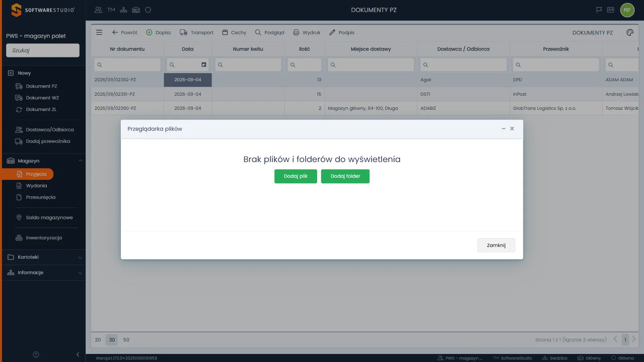Select Wydania in the sidebar
Screen dimensions: 644x362
[36, 186]
